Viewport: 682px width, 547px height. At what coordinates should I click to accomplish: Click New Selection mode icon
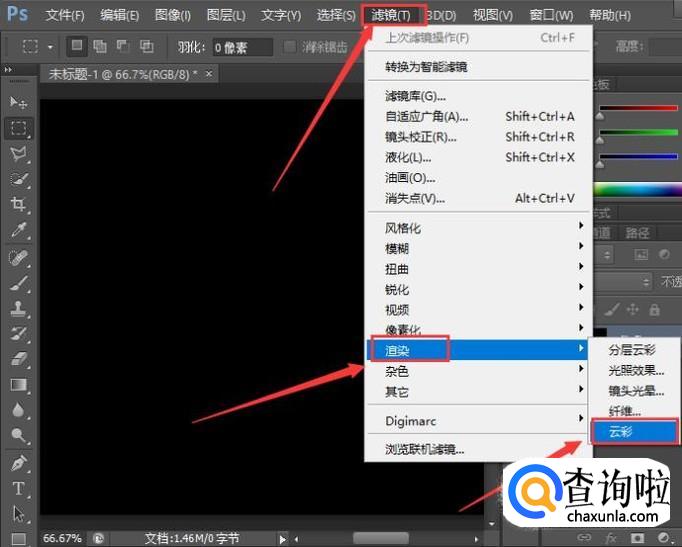click(77, 46)
